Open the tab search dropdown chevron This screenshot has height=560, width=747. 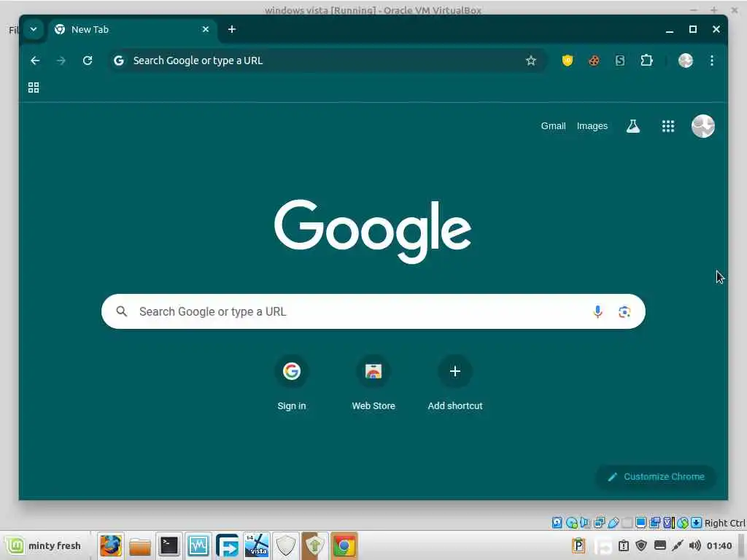pos(34,29)
